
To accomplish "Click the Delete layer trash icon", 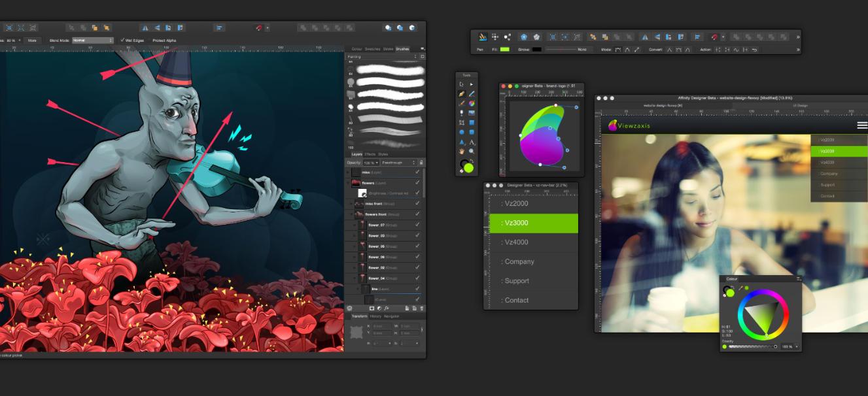I will [422, 308].
